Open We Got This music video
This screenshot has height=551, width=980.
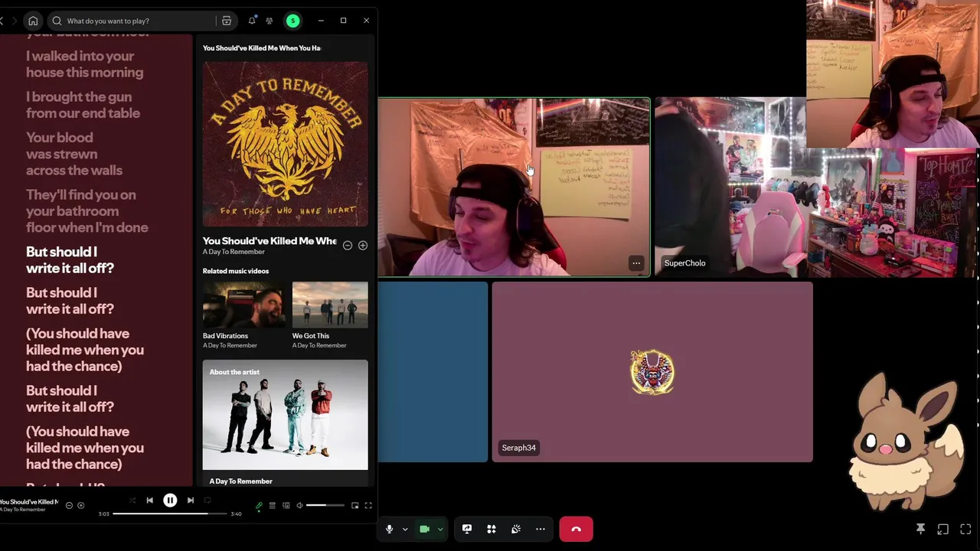coord(330,305)
